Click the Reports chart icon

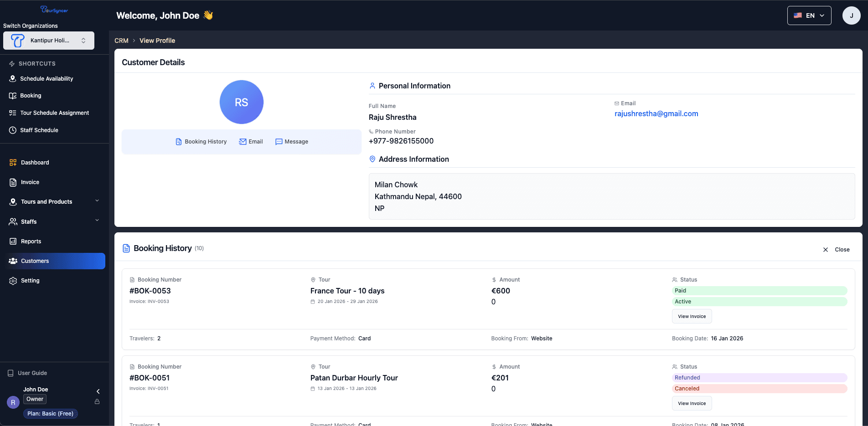(x=12, y=241)
